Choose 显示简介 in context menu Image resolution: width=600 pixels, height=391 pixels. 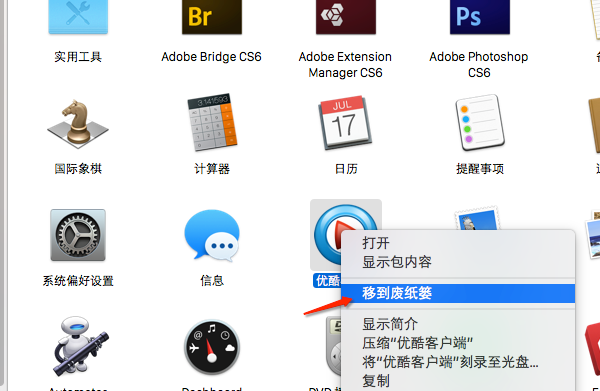click(458, 324)
